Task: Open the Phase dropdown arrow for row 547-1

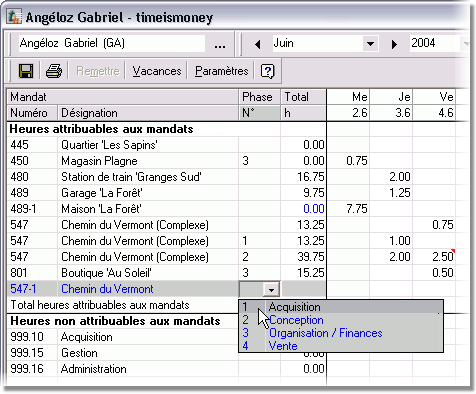Action: (271, 289)
